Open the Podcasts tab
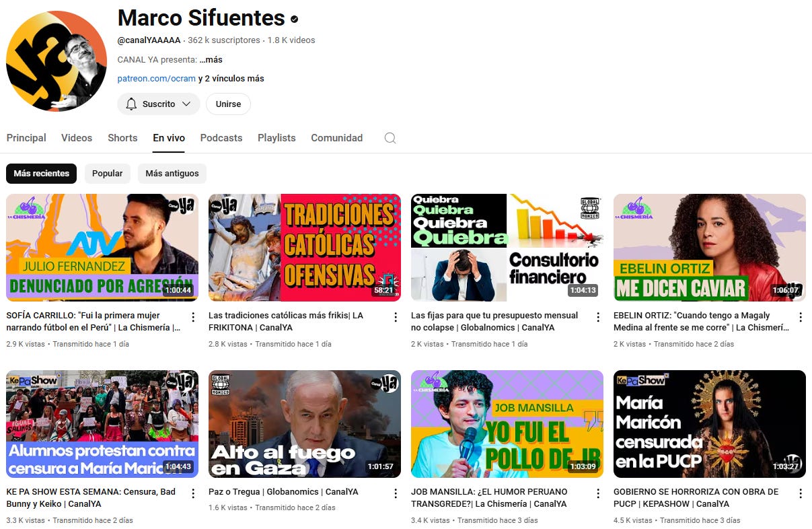This screenshot has height=529, width=812. pyautogui.click(x=221, y=138)
